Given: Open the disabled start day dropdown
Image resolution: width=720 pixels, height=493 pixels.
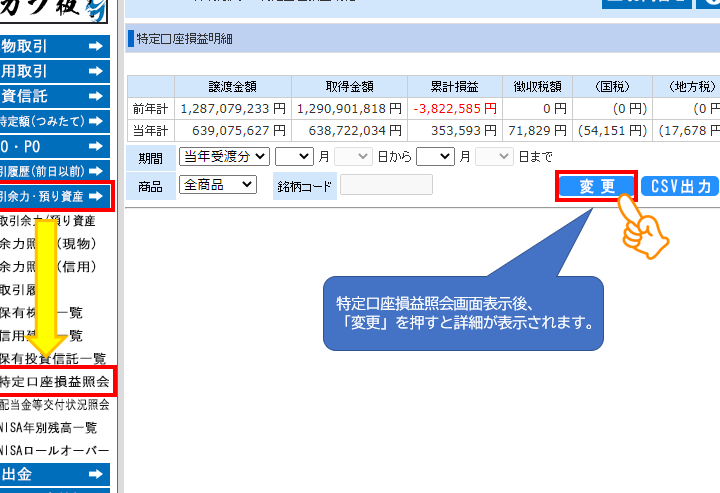Looking at the screenshot, I should (x=353, y=156).
